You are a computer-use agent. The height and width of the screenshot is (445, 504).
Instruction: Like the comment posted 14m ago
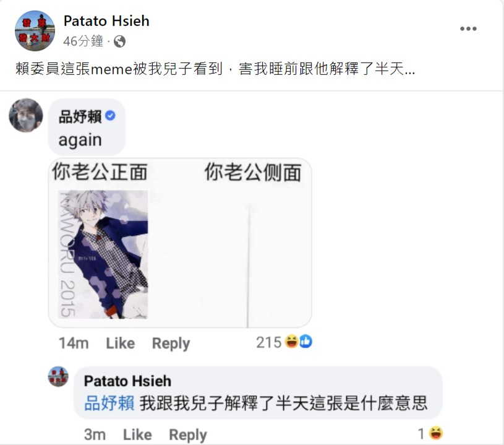121,343
